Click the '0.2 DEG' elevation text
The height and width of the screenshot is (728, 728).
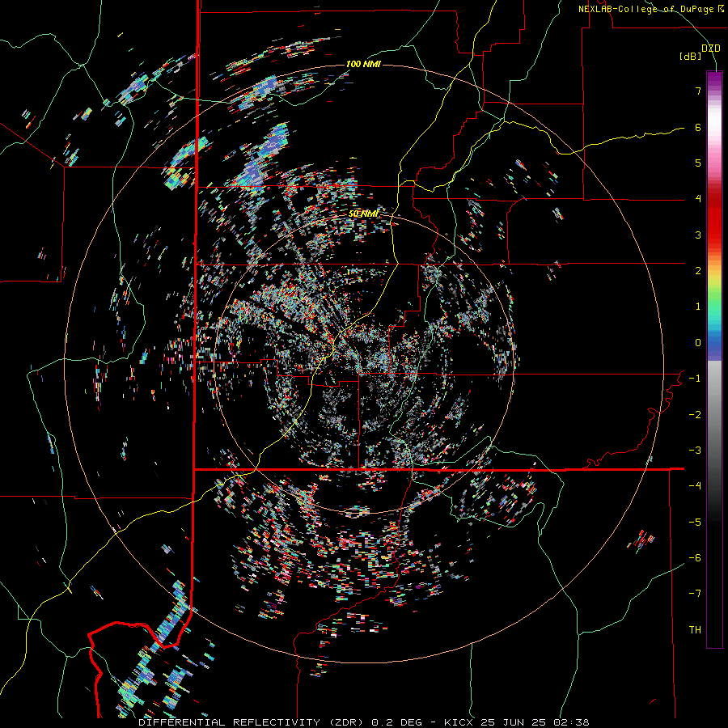[396, 722]
